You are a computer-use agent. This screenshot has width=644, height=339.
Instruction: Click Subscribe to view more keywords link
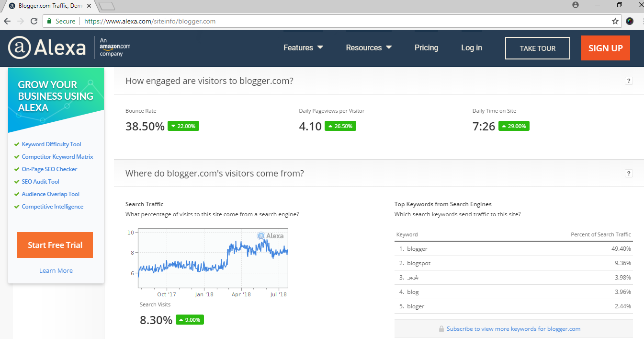tap(513, 329)
